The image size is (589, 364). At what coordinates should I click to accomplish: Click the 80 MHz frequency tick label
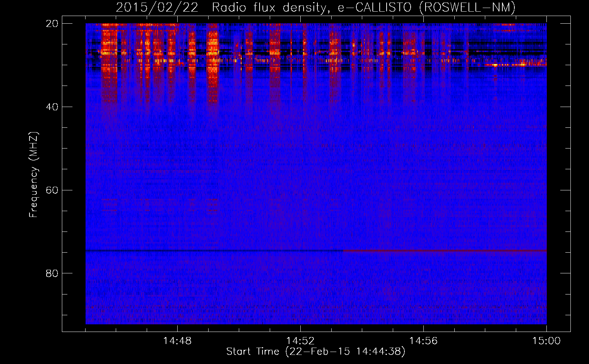coord(52,273)
